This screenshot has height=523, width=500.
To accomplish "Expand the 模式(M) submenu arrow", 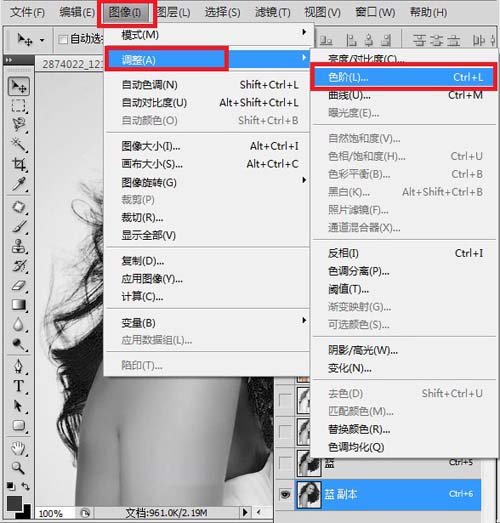I will [304, 32].
